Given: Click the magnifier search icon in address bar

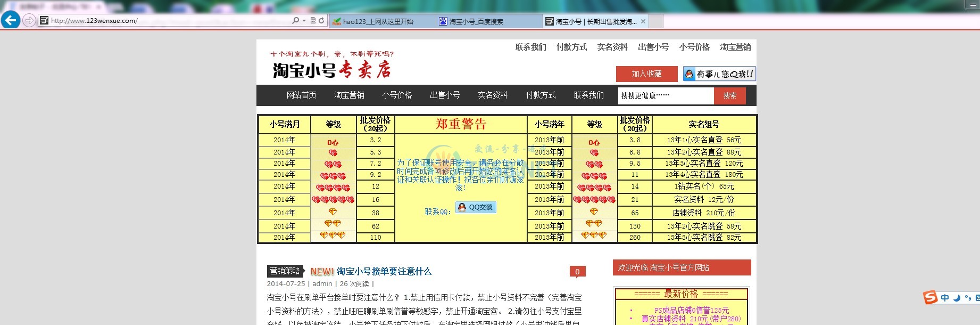Looking at the screenshot, I should [295, 21].
